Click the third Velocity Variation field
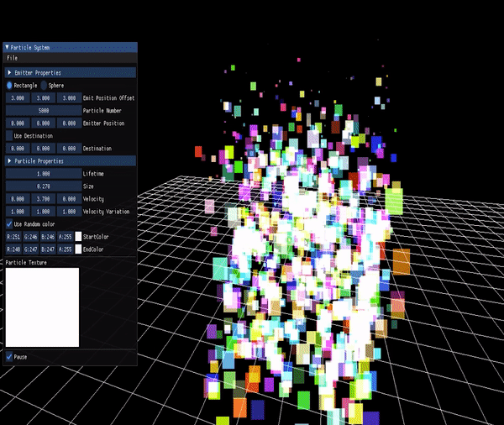 [69, 212]
